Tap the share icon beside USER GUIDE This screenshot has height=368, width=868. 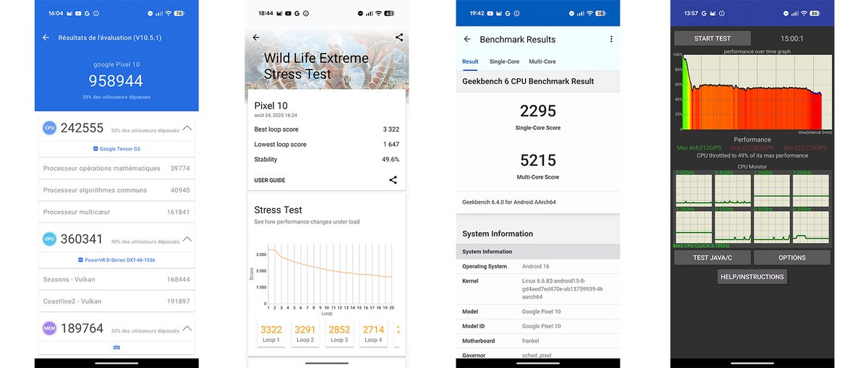click(393, 180)
